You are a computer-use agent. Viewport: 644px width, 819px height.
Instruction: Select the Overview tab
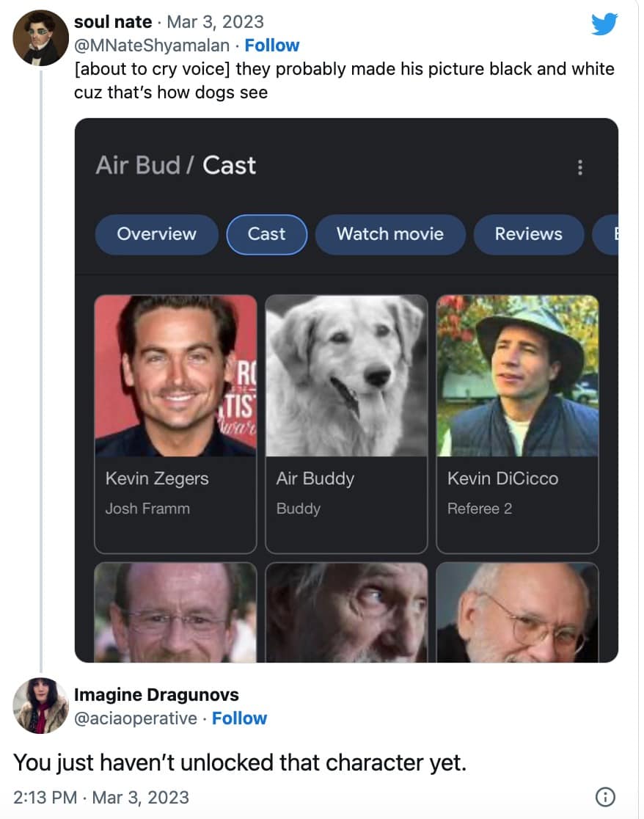156,234
